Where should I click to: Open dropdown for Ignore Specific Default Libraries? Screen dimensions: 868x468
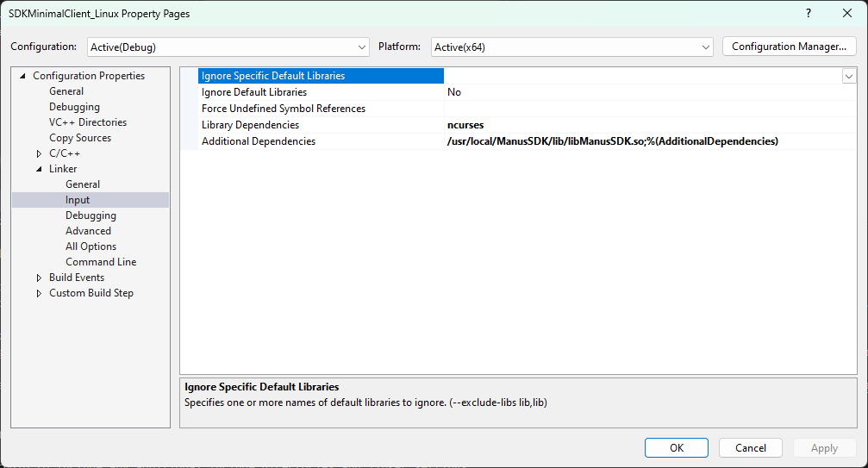[848, 76]
